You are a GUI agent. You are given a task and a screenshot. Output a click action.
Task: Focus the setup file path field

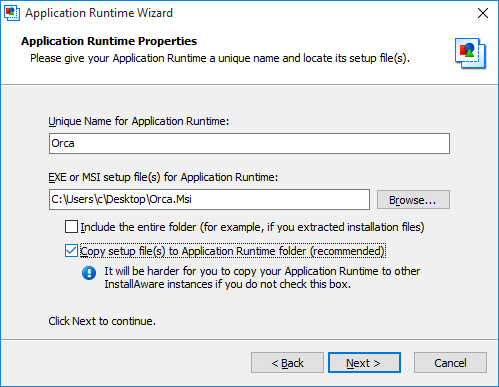[x=209, y=199]
